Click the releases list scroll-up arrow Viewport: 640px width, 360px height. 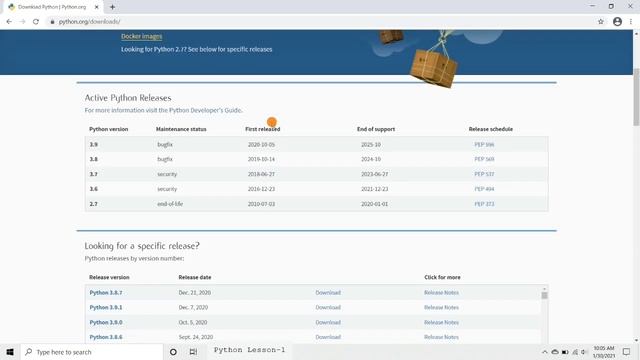(x=544, y=288)
